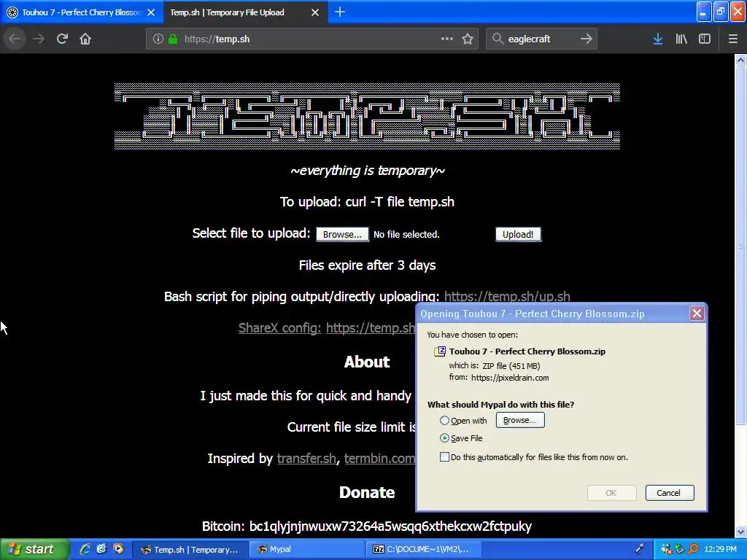Toggle the sidebar view icon
Screen dimensions: 747x560
click(705, 39)
